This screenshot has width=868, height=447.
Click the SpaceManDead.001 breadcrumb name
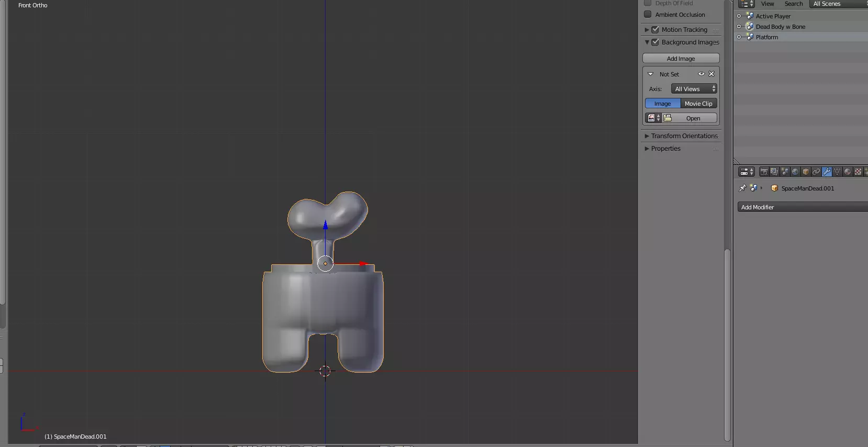[808, 188]
